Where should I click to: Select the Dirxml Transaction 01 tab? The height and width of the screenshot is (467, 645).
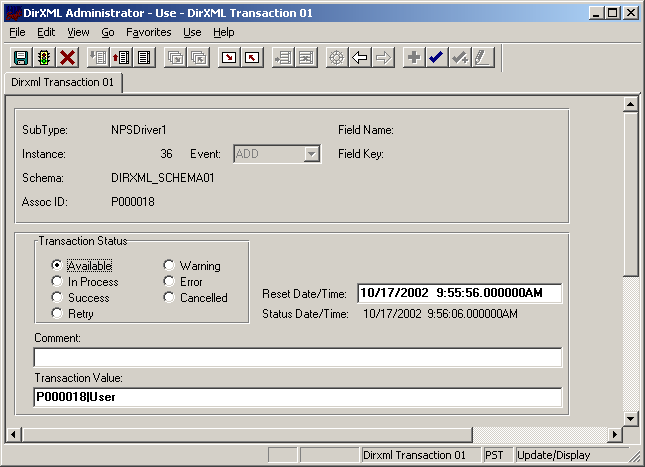click(63, 82)
